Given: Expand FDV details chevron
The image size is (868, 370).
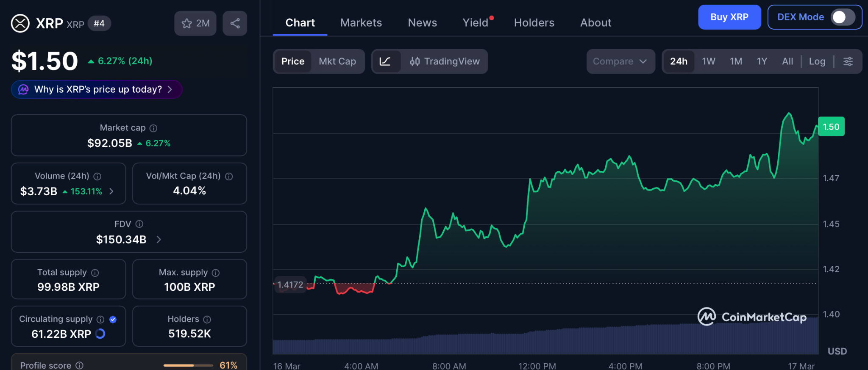Looking at the screenshot, I should click(x=159, y=240).
